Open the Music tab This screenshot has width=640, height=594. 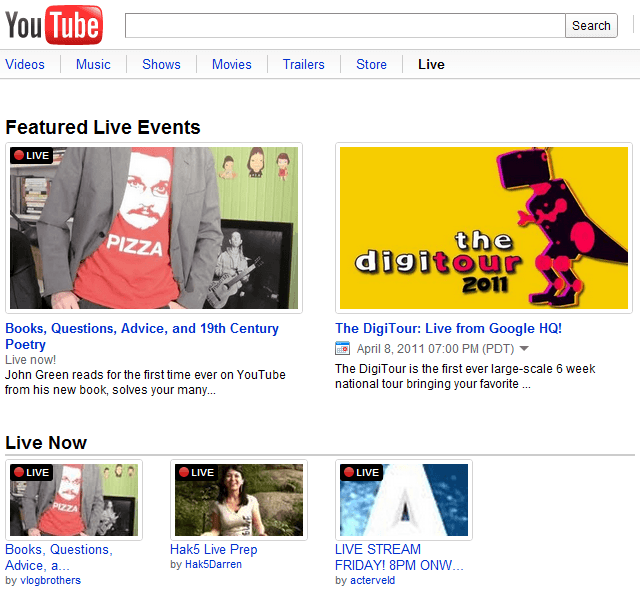(x=93, y=65)
